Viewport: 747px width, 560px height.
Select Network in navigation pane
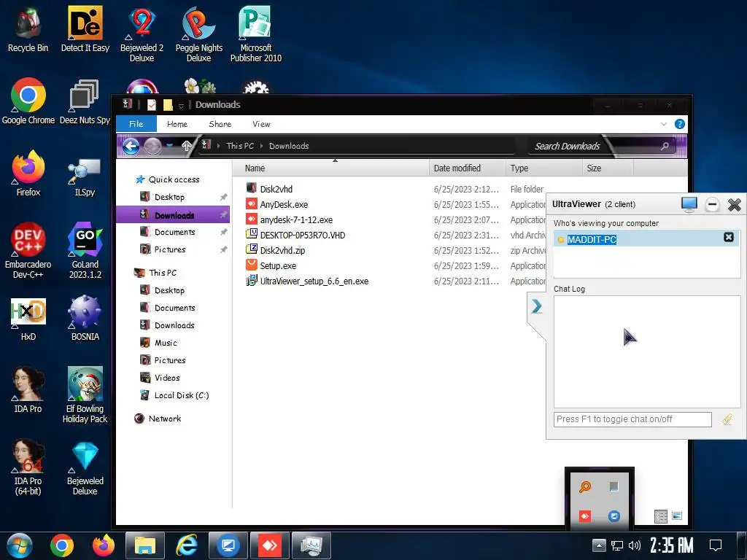pyautogui.click(x=165, y=419)
